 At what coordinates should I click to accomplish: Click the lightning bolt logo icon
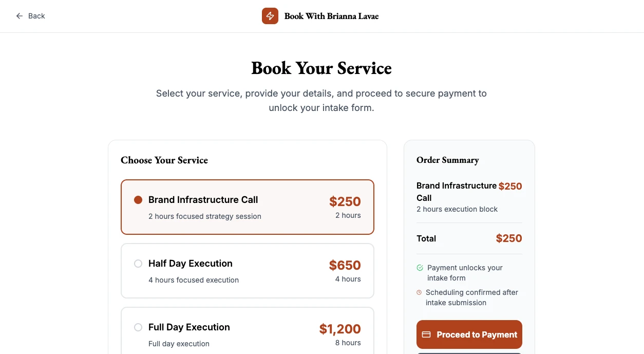point(270,16)
